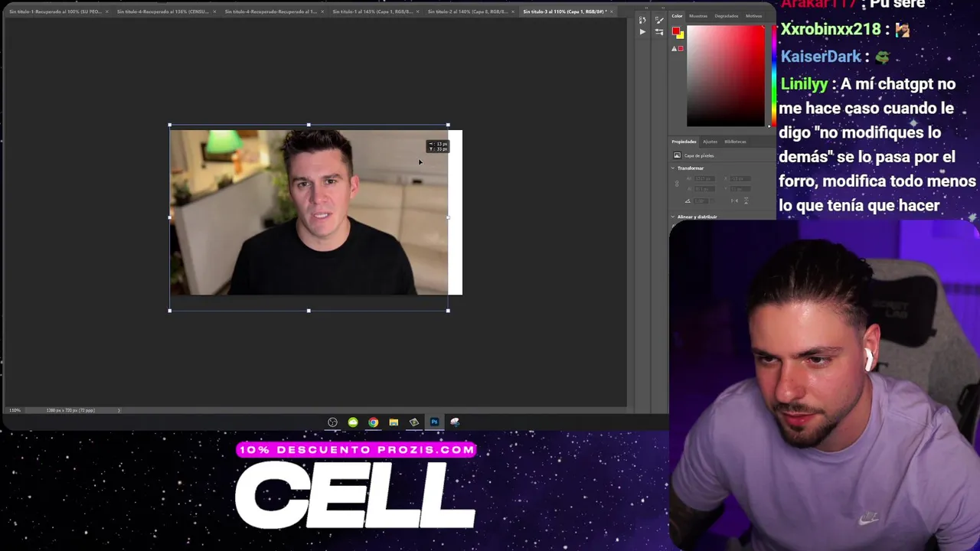Open OBS Studio from the taskbar
The image size is (980, 551).
332,422
